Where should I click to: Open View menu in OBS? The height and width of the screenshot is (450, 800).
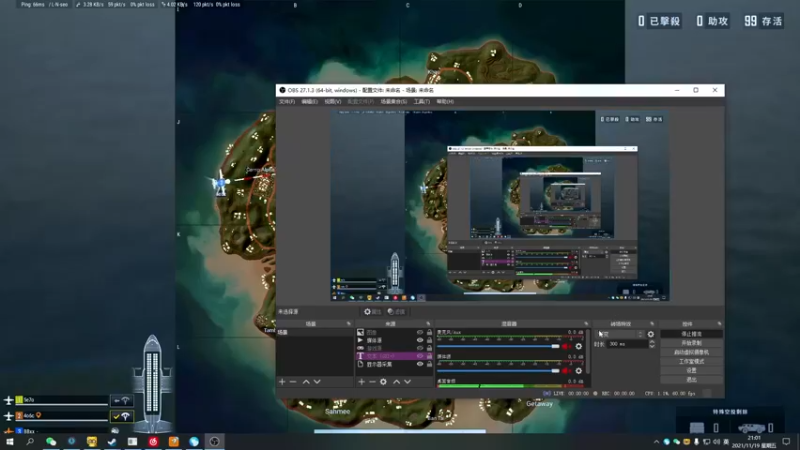pyautogui.click(x=333, y=102)
